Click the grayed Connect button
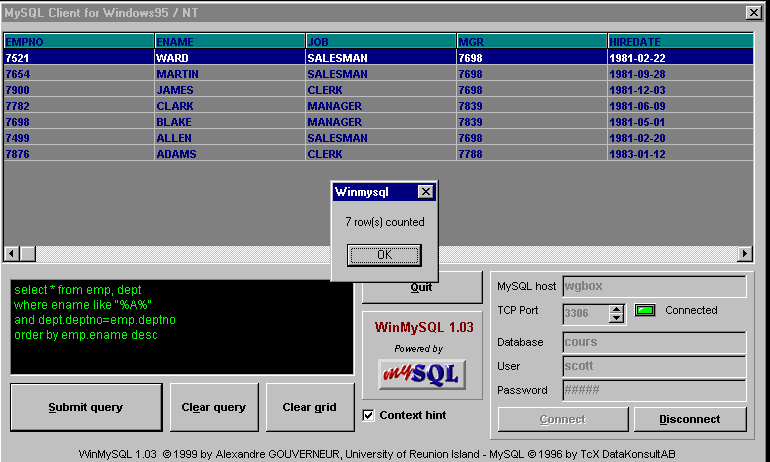770x462 pixels. [563, 419]
